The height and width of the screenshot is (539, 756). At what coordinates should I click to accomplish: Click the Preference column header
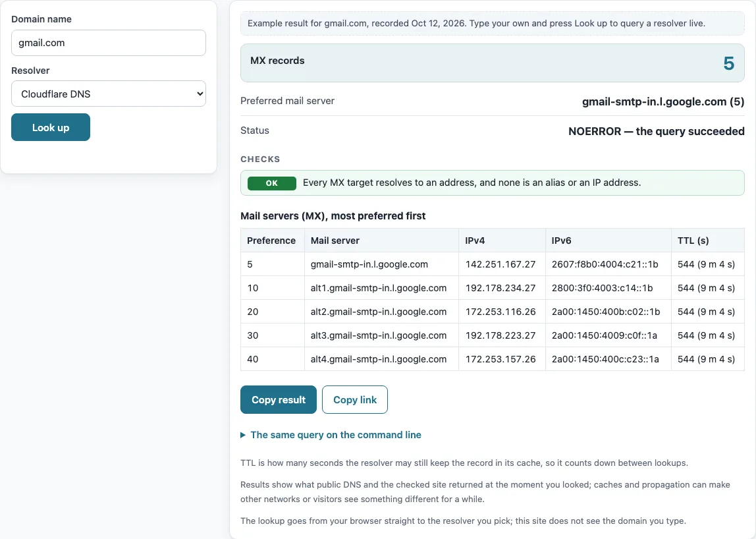click(x=271, y=241)
